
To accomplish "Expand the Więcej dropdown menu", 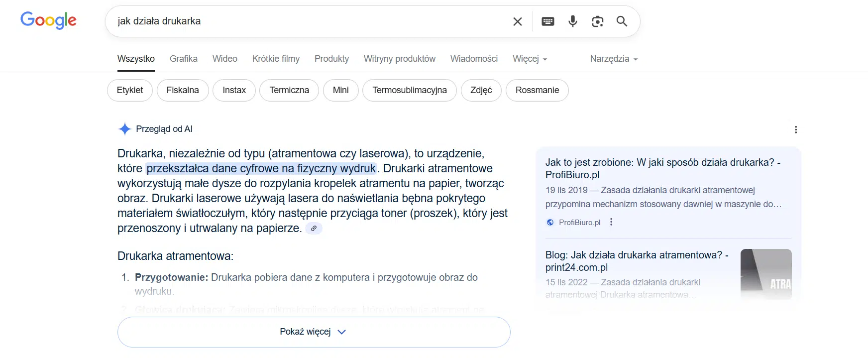I will 530,59.
